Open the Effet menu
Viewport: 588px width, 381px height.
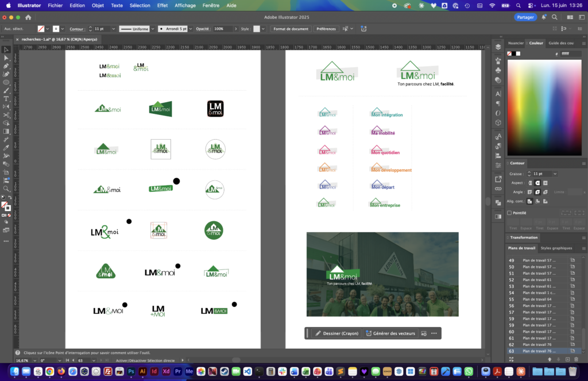tap(163, 6)
